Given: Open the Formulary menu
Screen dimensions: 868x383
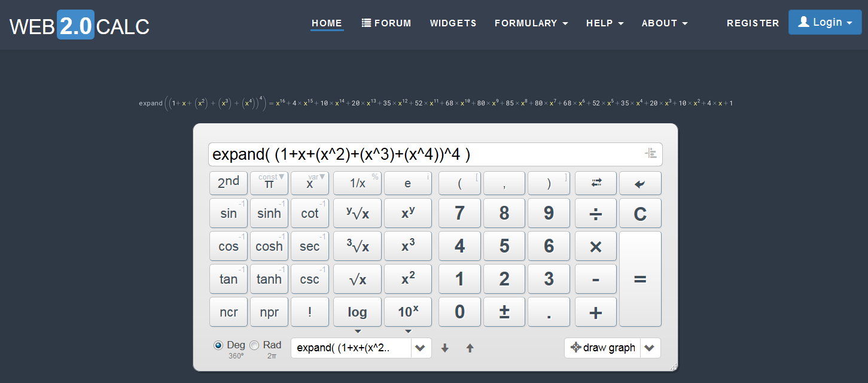Looking at the screenshot, I should point(531,23).
